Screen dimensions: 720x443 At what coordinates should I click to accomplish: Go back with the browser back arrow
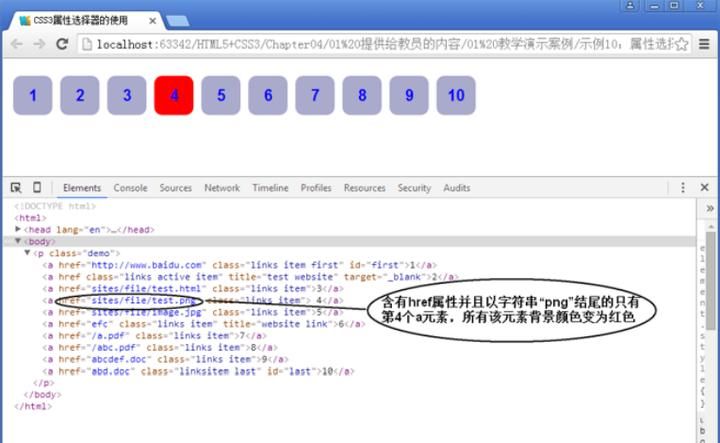point(17,44)
